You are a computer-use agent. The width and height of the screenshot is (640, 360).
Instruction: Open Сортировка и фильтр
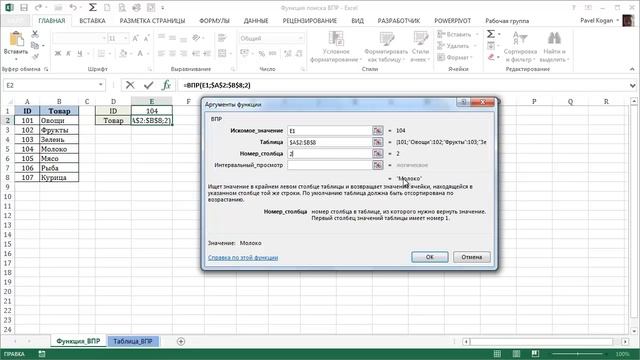point(520,47)
